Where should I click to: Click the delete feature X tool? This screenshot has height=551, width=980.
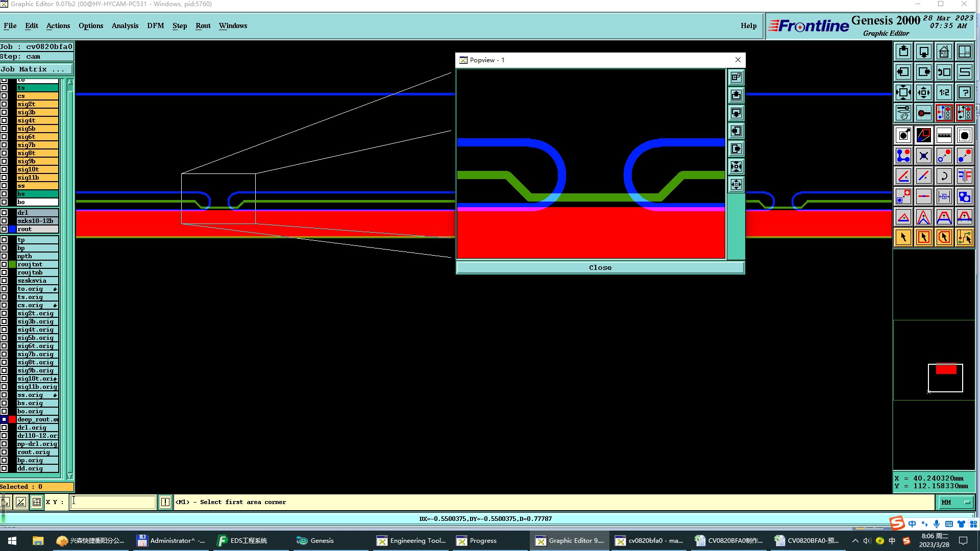923,156
